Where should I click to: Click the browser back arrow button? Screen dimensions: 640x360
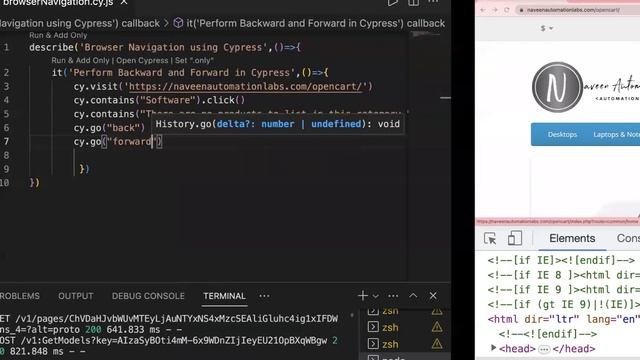point(483,10)
